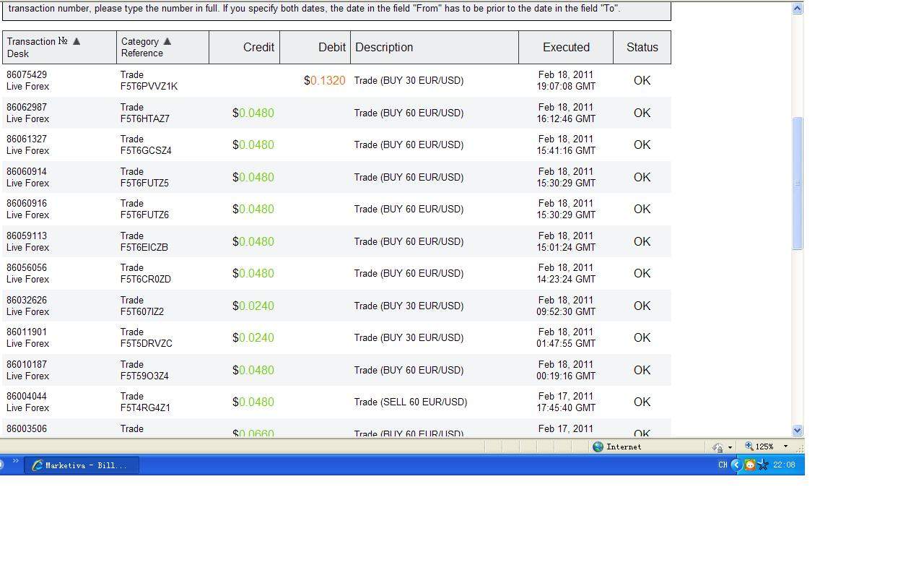The width and height of the screenshot is (924, 578).
Task: Click the Internet zone globe icon
Action: pyautogui.click(x=598, y=447)
